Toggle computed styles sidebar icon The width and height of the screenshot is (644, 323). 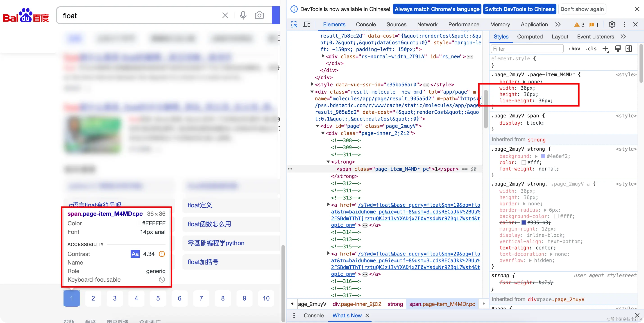pos(629,49)
